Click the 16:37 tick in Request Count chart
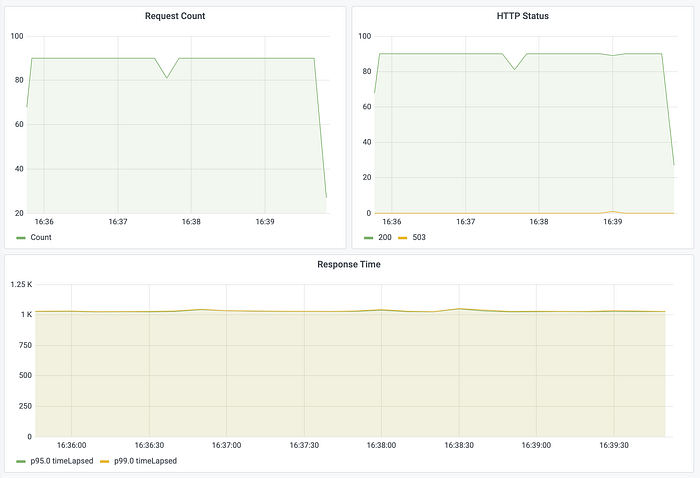 (x=118, y=222)
